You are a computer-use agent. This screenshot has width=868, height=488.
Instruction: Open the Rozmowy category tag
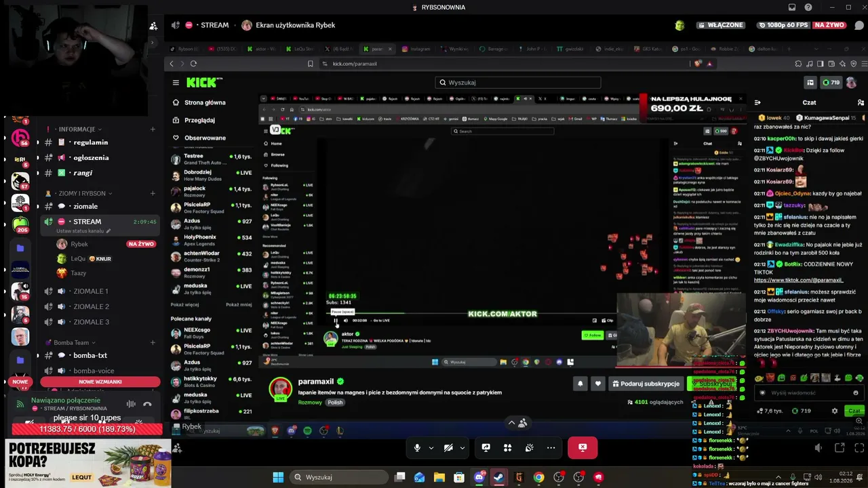(x=311, y=403)
